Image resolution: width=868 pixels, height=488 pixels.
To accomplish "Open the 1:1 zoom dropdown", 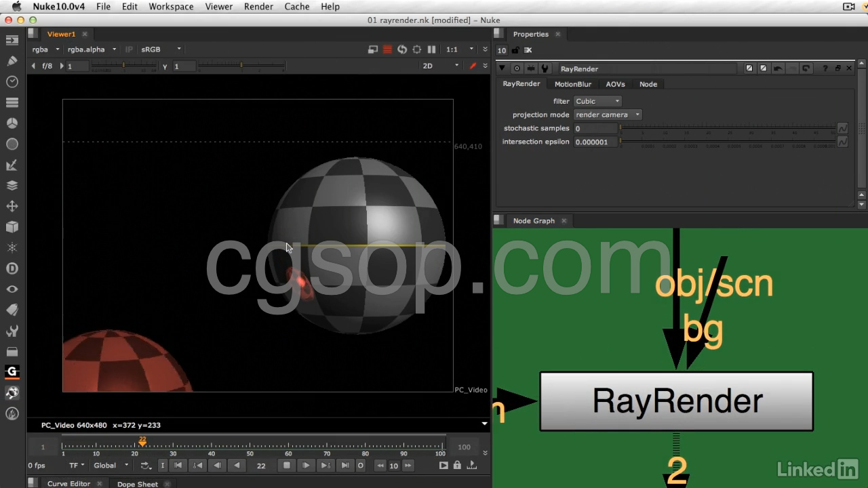I will [460, 49].
